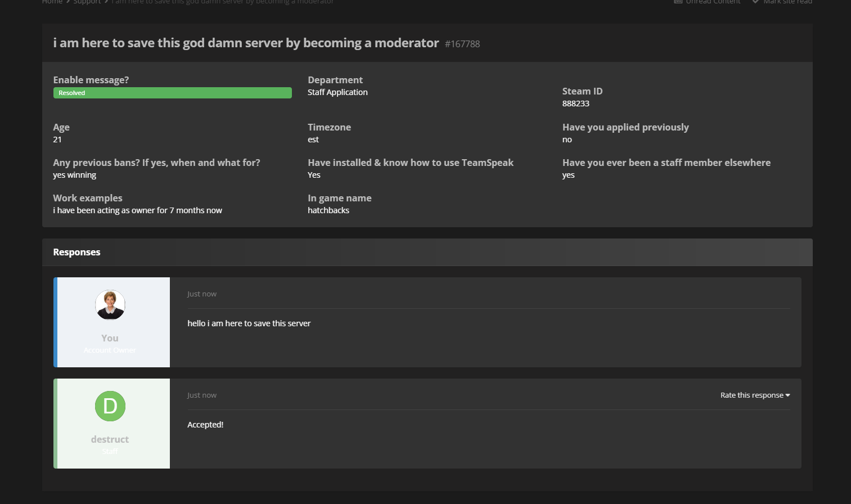Click the Just now timestamp on destruct's response
Viewport: 851px width, 504px height.
tap(202, 395)
